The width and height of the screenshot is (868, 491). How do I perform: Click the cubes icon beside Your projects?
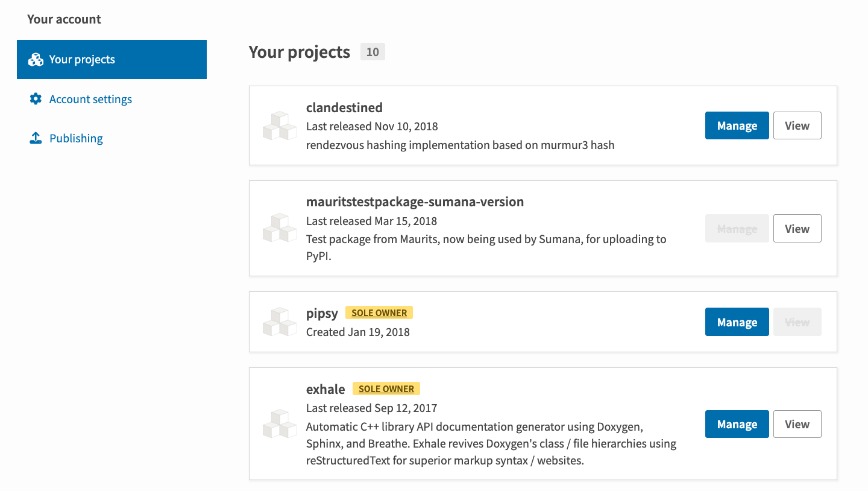click(x=36, y=60)
